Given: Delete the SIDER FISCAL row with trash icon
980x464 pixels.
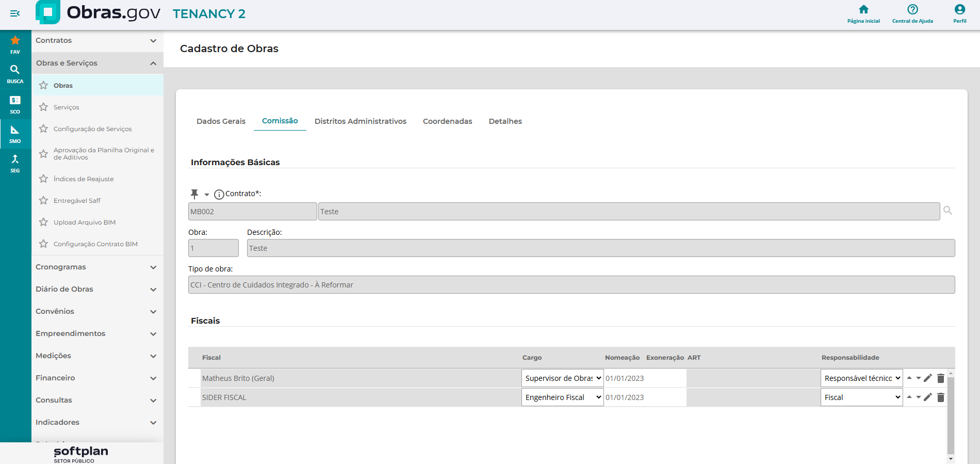Looking at the screenshot, I should point(940,397).
